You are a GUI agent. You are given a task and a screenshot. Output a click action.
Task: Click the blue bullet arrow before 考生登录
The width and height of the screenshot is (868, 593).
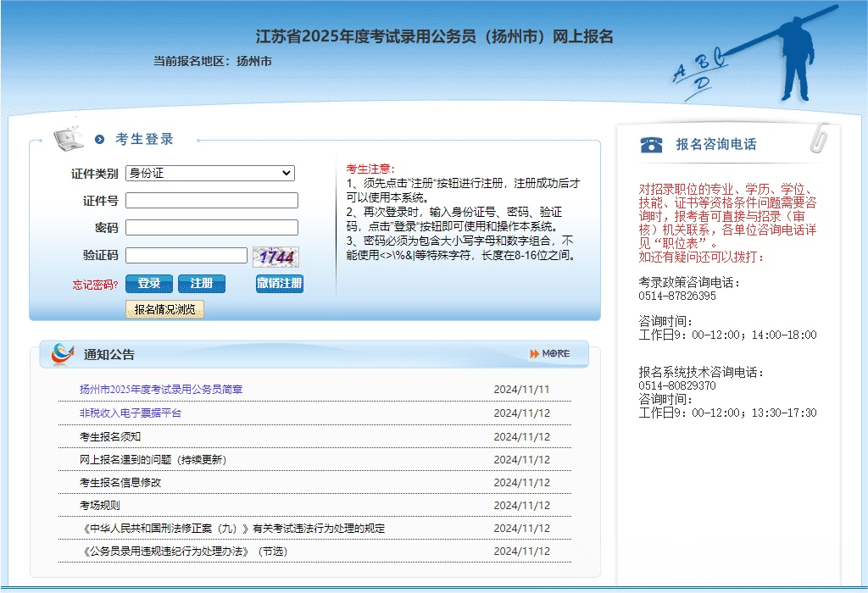(x=100, y=140)
